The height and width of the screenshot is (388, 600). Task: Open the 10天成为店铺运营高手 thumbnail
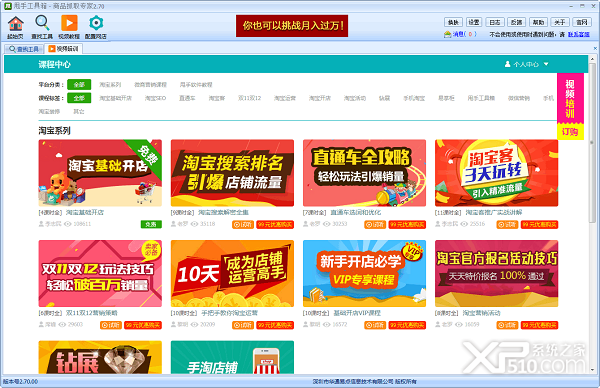(232, 274)
